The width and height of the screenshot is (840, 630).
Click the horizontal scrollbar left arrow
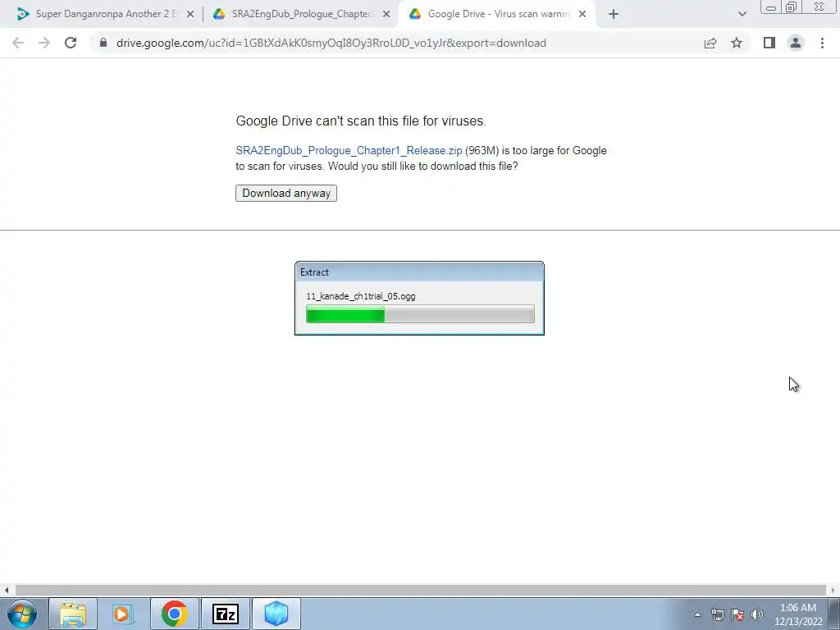click(x=7, y=590)
